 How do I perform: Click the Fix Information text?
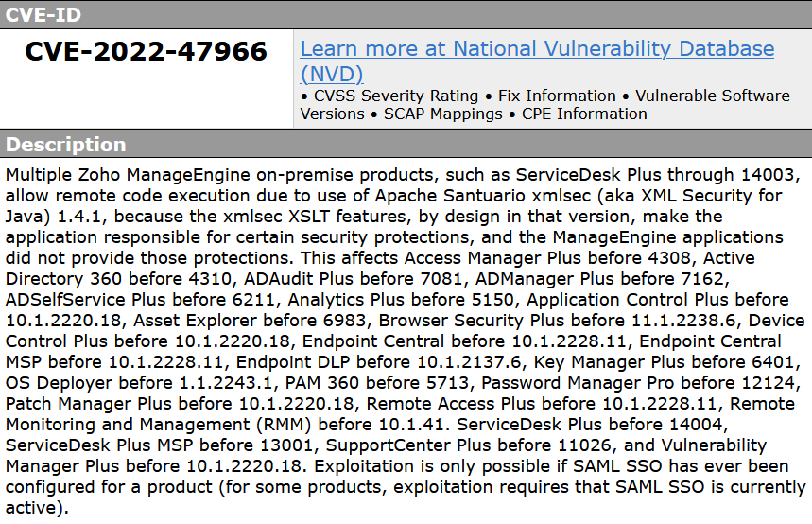(557, 96)
